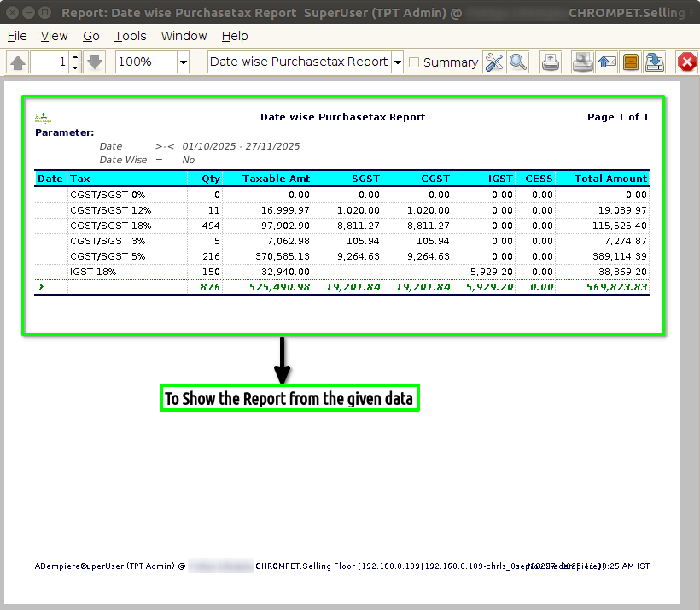Click the grand total 569,823.83
This screenshot has height=610, width=700.
pyautogui.click(x=616, y=287)
